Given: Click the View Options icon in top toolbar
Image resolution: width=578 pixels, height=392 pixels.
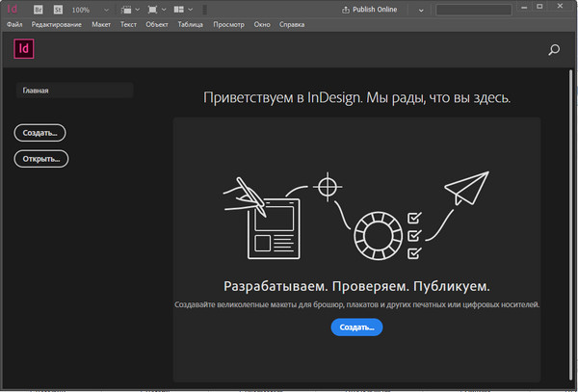Looking at the screenshot, I should [126, 9].
